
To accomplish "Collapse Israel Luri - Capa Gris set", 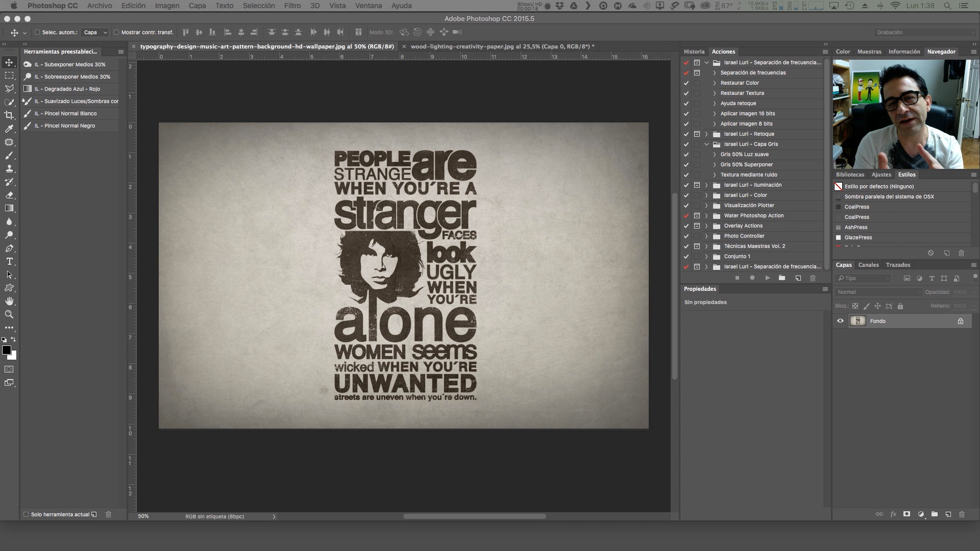I will [707, 144].
